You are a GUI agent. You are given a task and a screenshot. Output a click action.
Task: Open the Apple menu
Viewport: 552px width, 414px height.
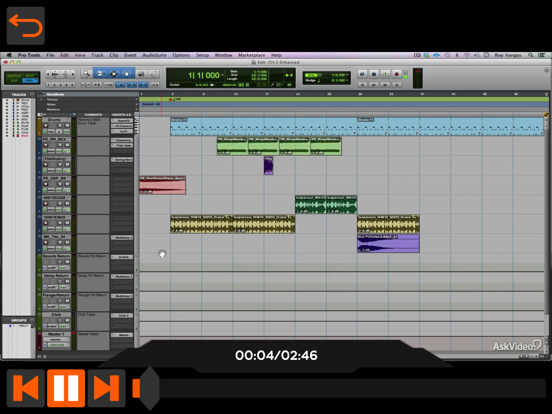(x=9, y=55)
